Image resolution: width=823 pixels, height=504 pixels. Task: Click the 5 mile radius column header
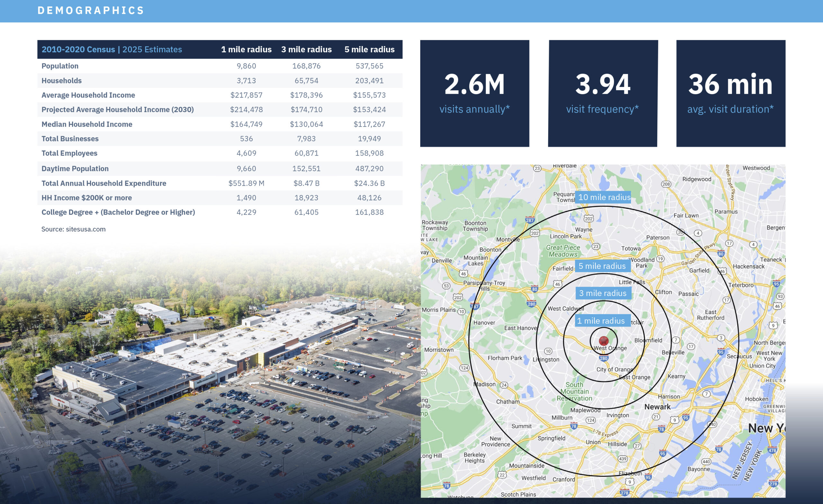tap(369, 49)
